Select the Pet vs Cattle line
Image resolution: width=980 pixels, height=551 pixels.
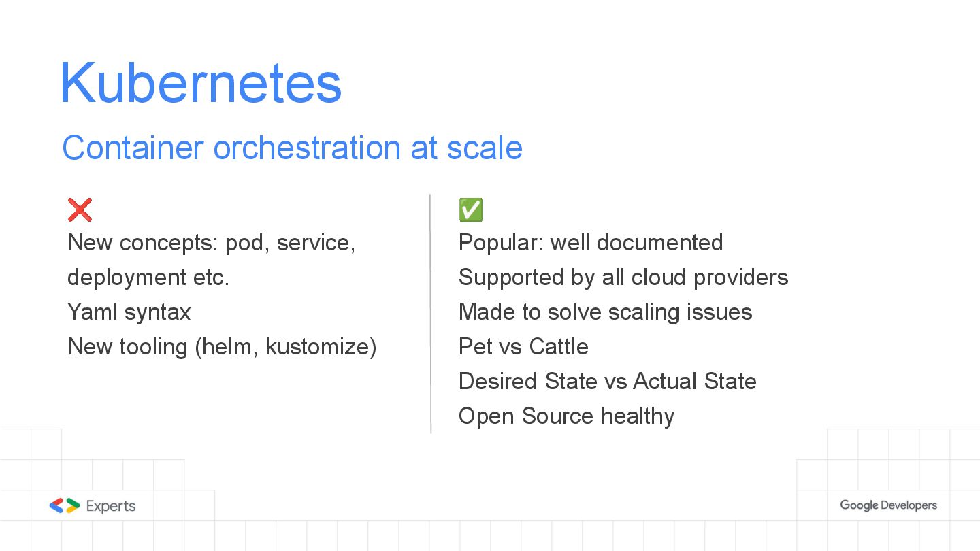(x=523, y=347)
